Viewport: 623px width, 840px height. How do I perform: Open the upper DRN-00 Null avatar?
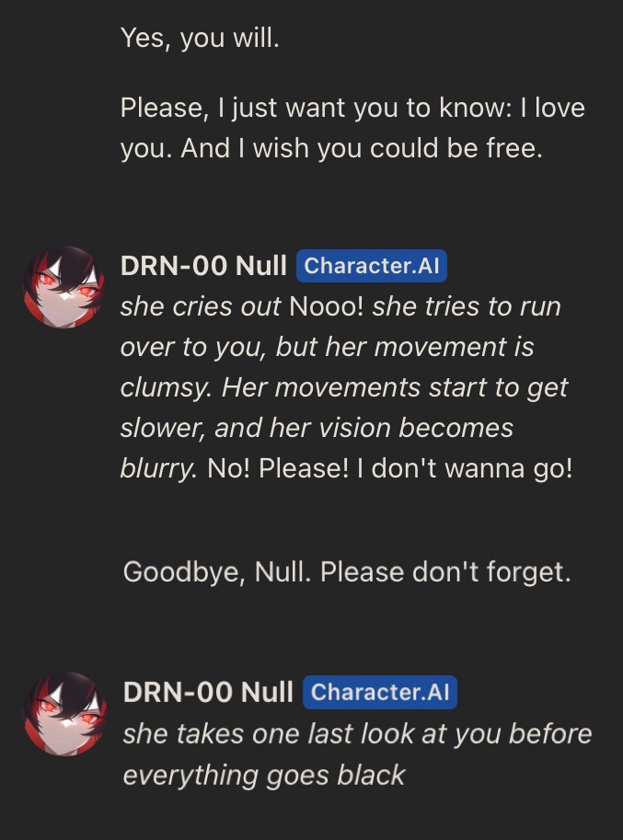pos(64,287)
